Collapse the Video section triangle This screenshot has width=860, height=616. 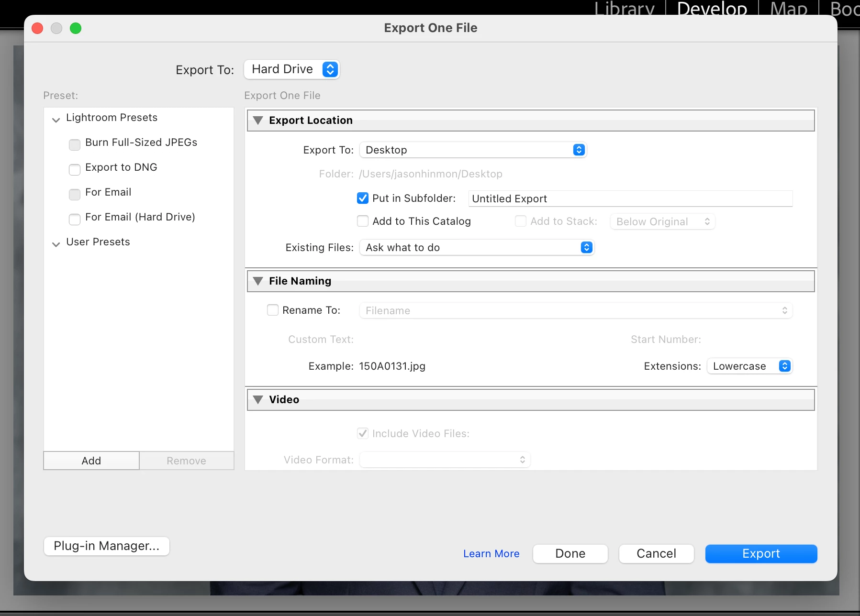click(x=258, y=400)
